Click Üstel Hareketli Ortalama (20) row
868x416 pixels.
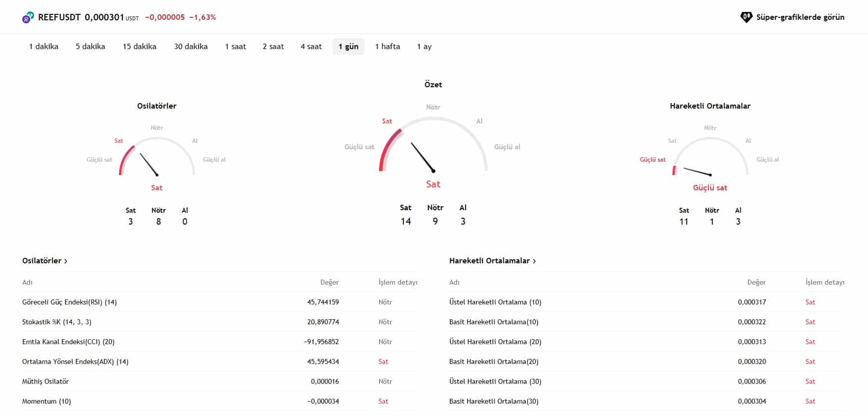(647, 342)
